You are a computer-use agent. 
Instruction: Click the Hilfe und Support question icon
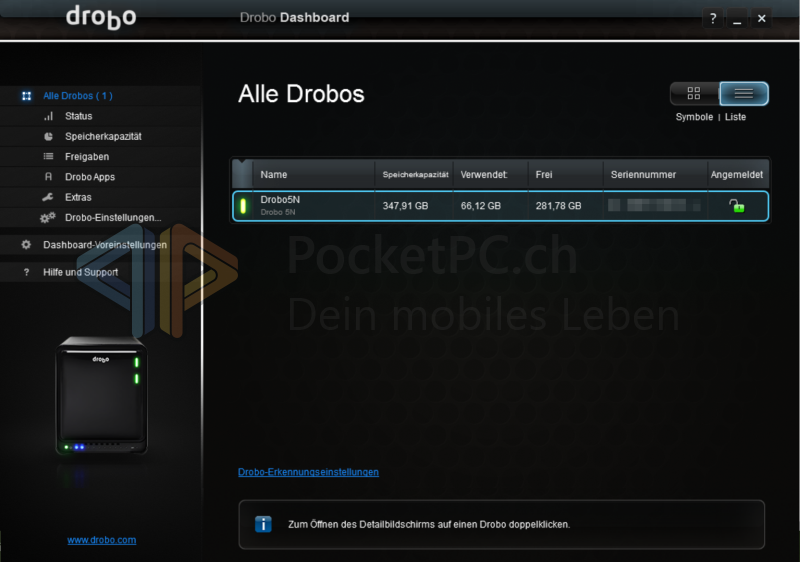27,272
